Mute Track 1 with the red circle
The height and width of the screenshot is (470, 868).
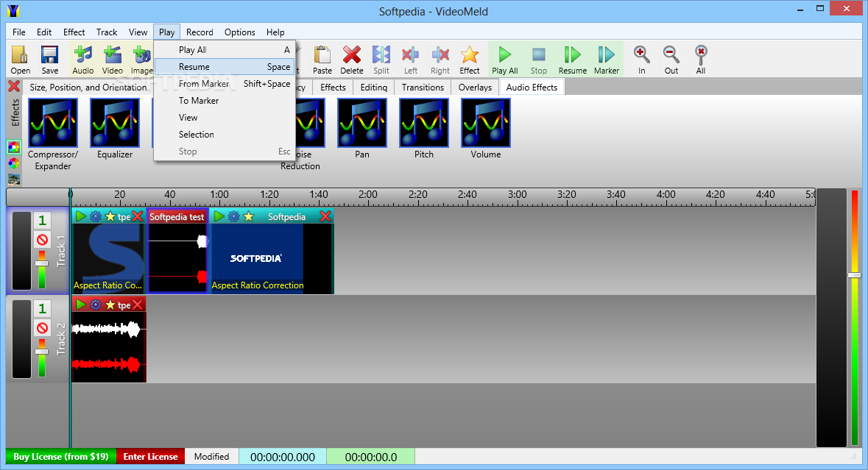[42, 240]
